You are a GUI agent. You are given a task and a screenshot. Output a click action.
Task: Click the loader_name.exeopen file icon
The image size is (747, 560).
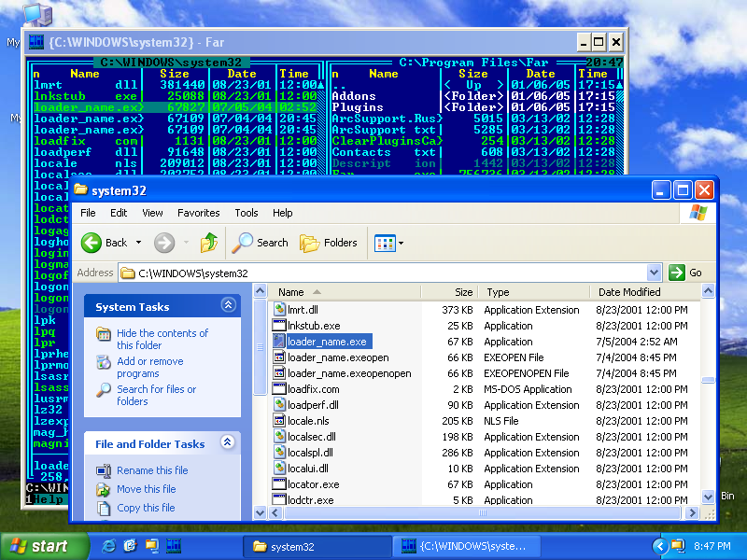[x=279, y=357]
